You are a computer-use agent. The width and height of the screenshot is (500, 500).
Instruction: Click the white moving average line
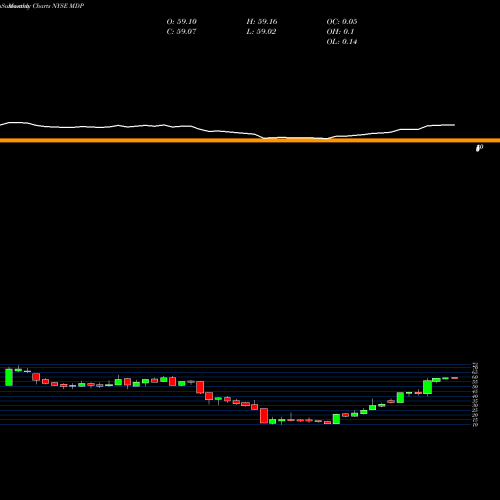tap(227, 131)
